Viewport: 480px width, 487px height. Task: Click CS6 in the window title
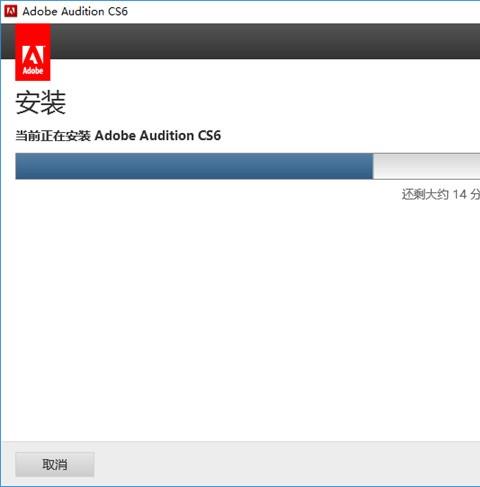[118, 11]
